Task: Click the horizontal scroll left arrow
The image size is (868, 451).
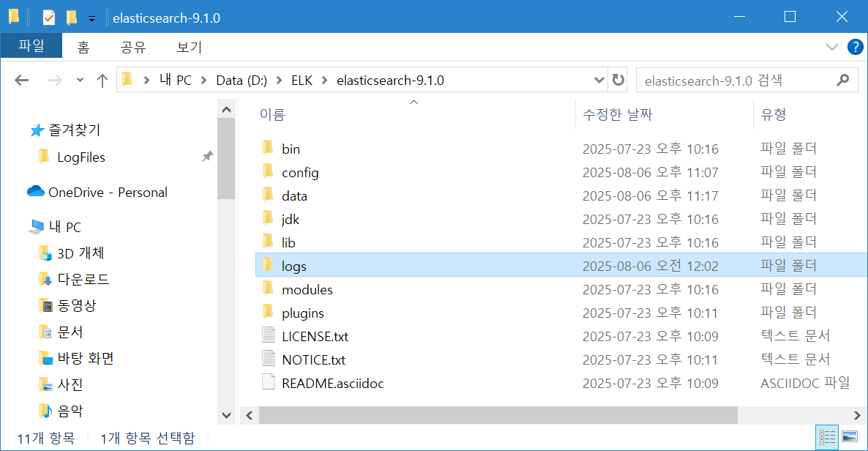Action: click(250, 415)
